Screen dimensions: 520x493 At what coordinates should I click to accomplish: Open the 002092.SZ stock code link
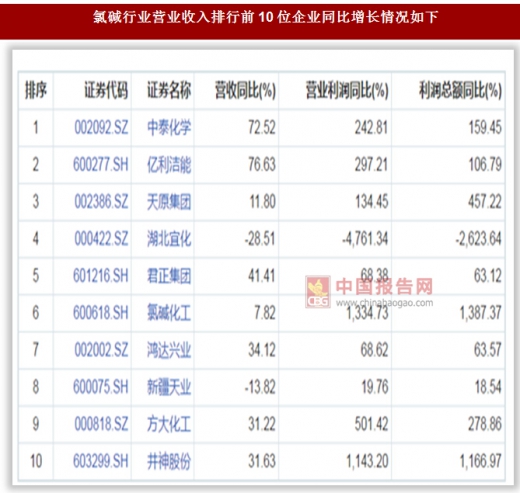[101, 127]
